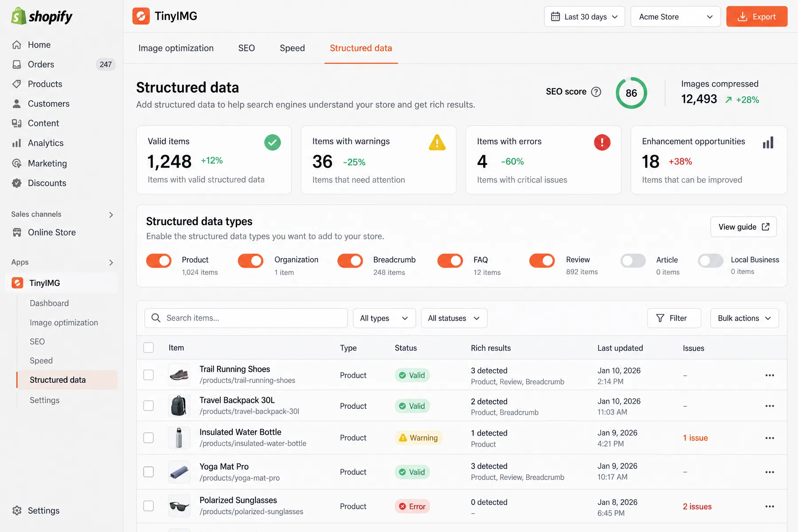Click the Products tag icon
This screenshot has height=532, width=798.
click(x=17, y=84)
